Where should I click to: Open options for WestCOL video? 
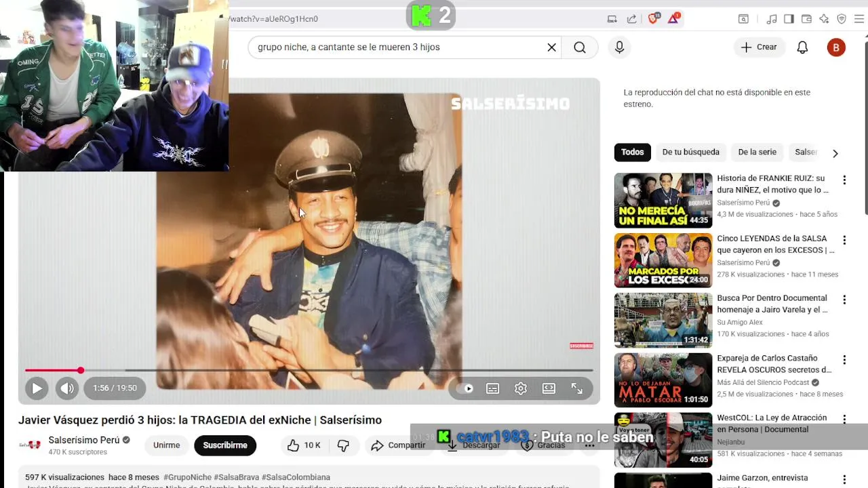click(844, 420)
